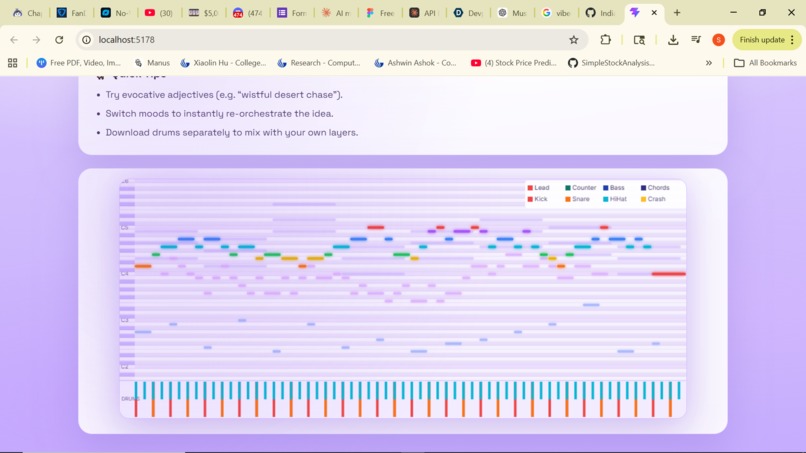
Task: Open SimpleStockAnalysis GitHub bookmark
Action: pyautogui.click(x=611, y=63)
